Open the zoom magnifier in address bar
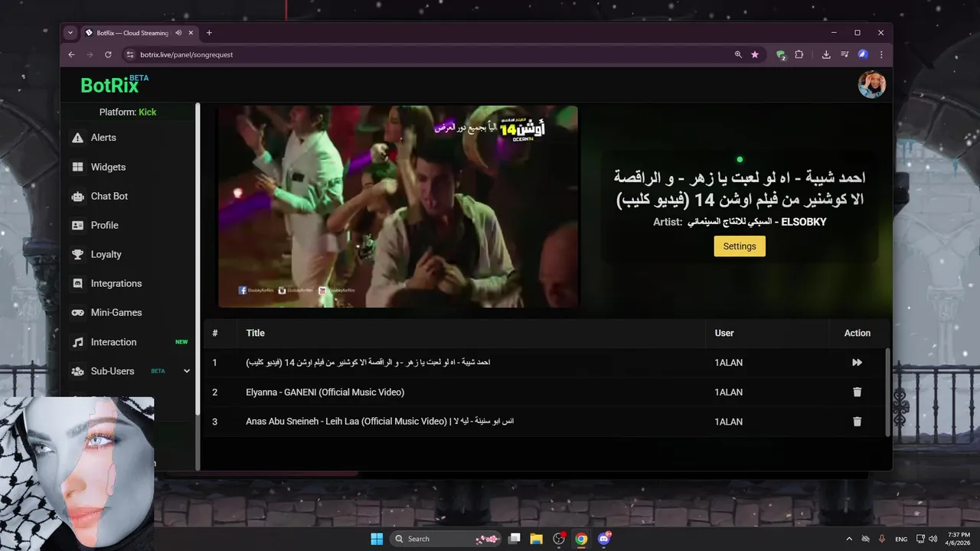The width and height of the screenshot is (980, 551). (738, 54)
